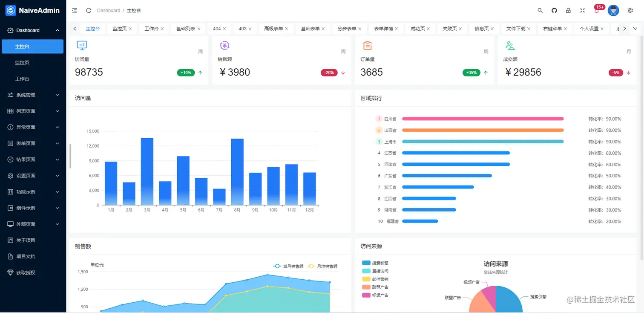Collapse sidebar with the menu fold icon

(x=75, y=10)
